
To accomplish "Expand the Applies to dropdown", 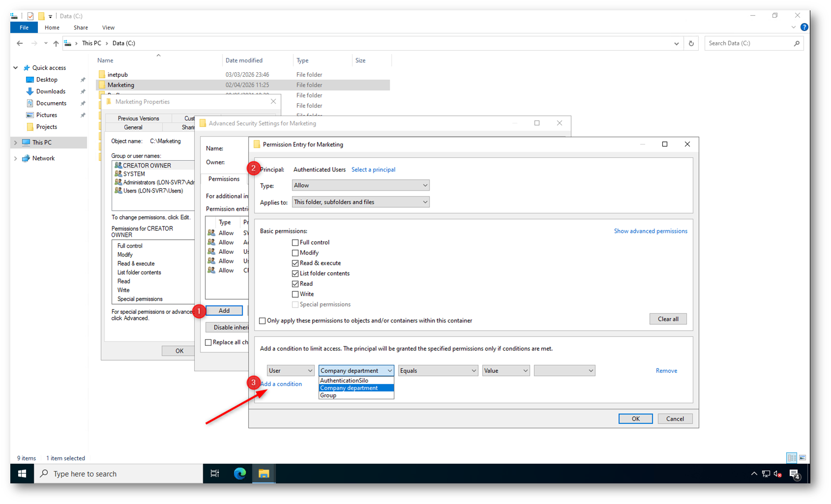I will [x=360, y=202].
